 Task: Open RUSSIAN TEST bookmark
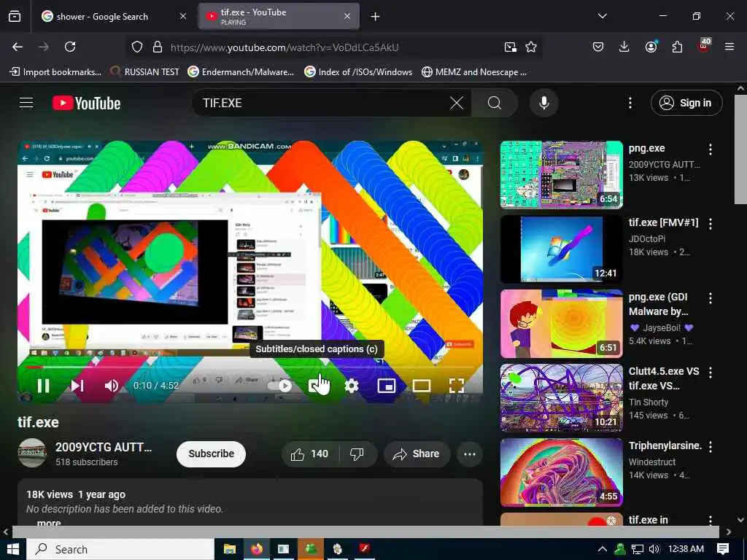pyautogui.click(x=145, y=72)
